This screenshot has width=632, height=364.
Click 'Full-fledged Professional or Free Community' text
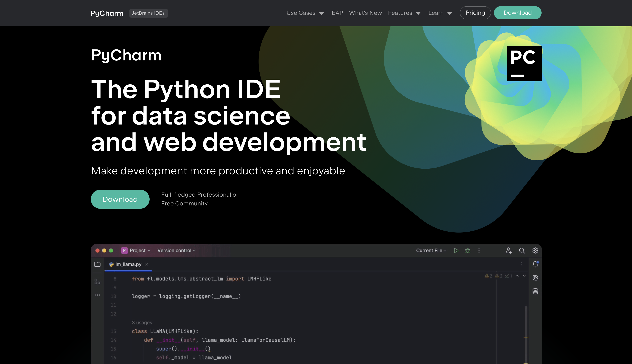(x=200, y=199)
